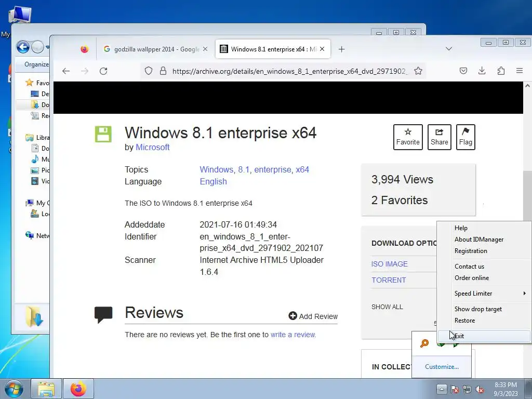Open the English language link
The image size is (532, 399).
(213, 181)
